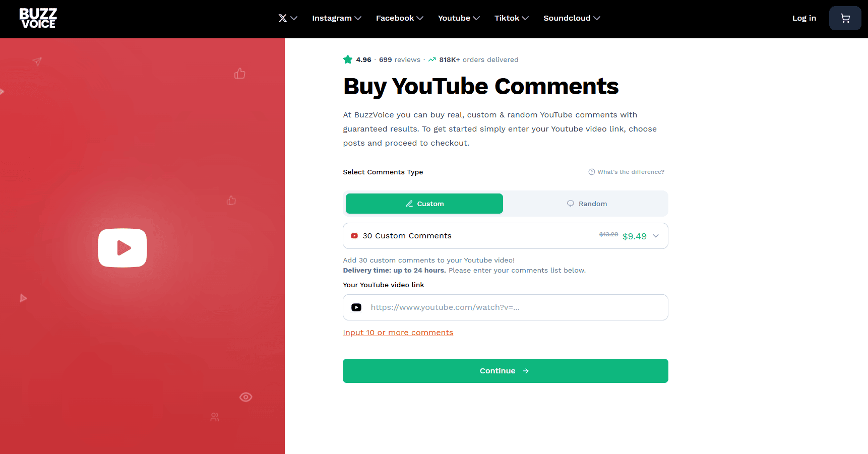Click the Your YouTube video link label
868x454 pixels.
(384, 285)
